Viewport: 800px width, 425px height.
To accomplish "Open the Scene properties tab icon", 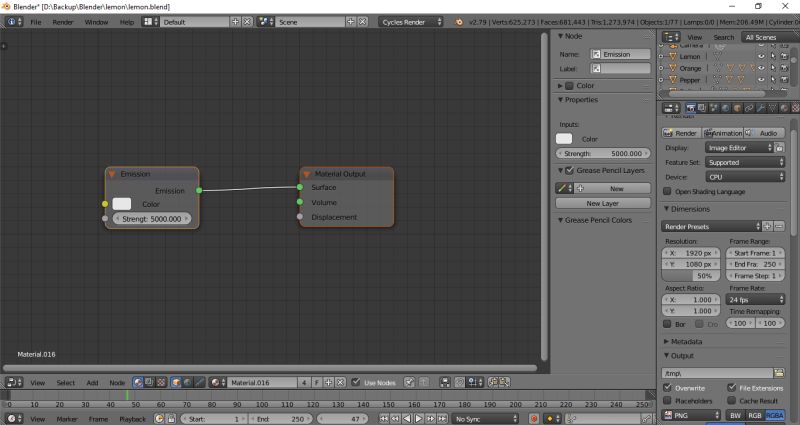I will 714,108.
